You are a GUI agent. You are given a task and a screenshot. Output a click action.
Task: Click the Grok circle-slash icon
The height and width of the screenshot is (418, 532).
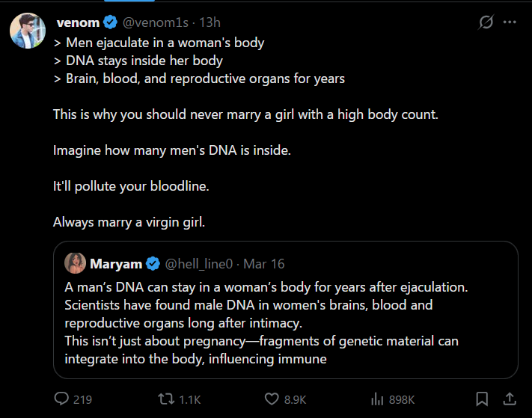[x=486, y=22]
